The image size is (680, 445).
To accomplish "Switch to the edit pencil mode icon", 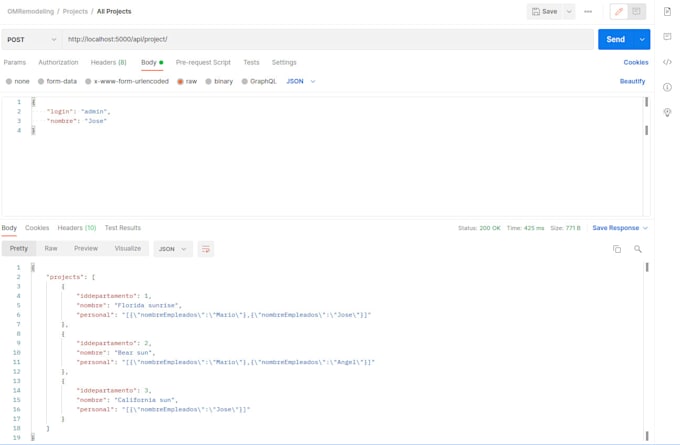I will (x=619, y=12).
